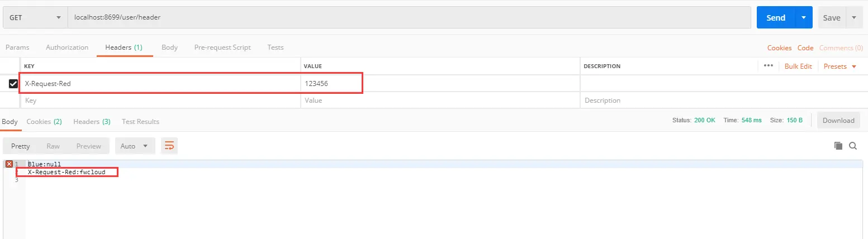Select the response Cookies tab
Viewport: 868px width, 239px height.
44,122
